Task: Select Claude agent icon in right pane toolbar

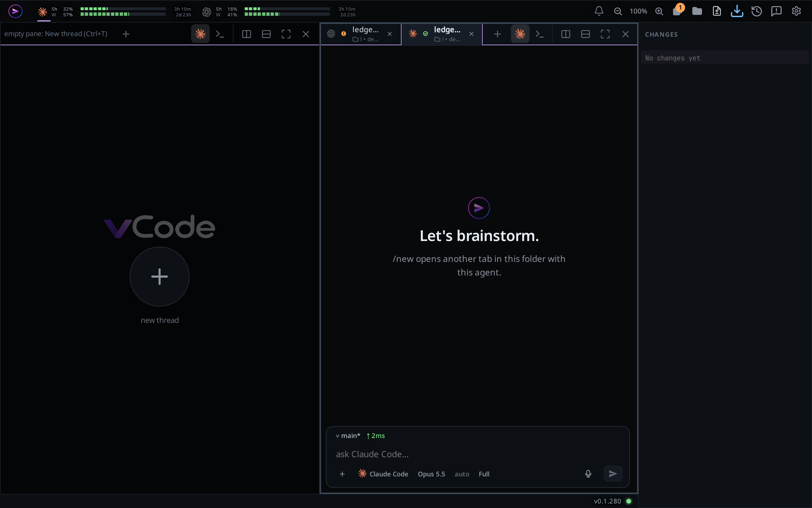Action: click(x=520, y=34)
